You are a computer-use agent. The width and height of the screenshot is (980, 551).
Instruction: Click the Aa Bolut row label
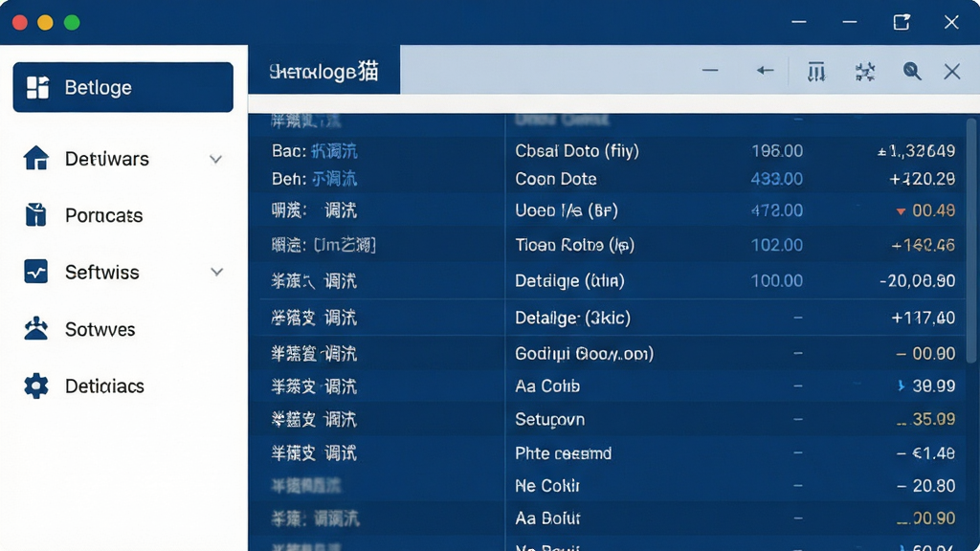[x=547, y=518]
